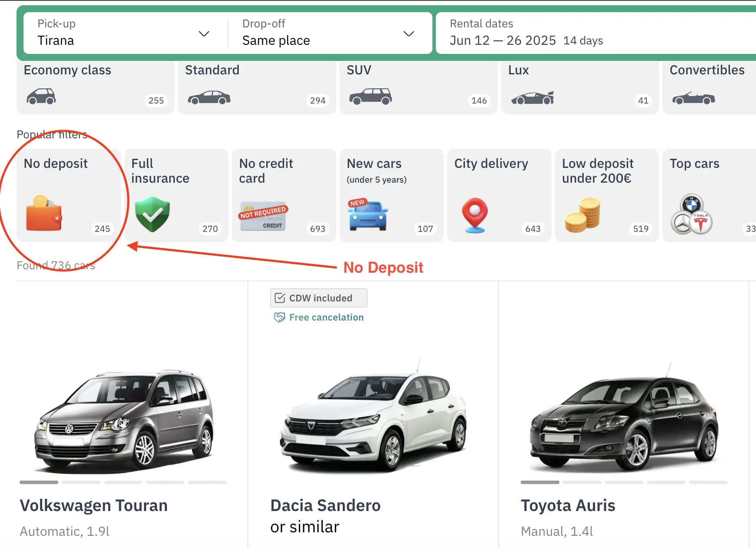Click the 270 count on Full insurance
756x548 pixels.
click(210, 229)
